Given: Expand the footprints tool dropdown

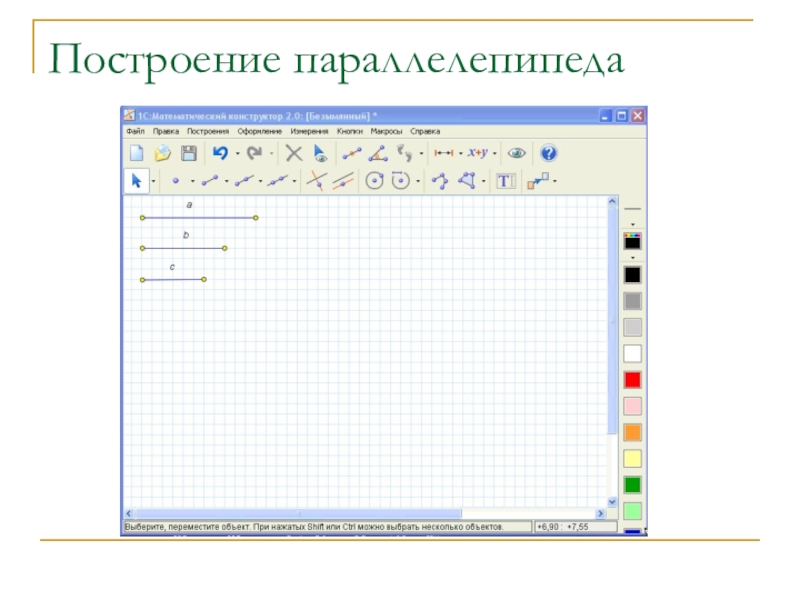Looking at the screenshot, I should [421, 154].
